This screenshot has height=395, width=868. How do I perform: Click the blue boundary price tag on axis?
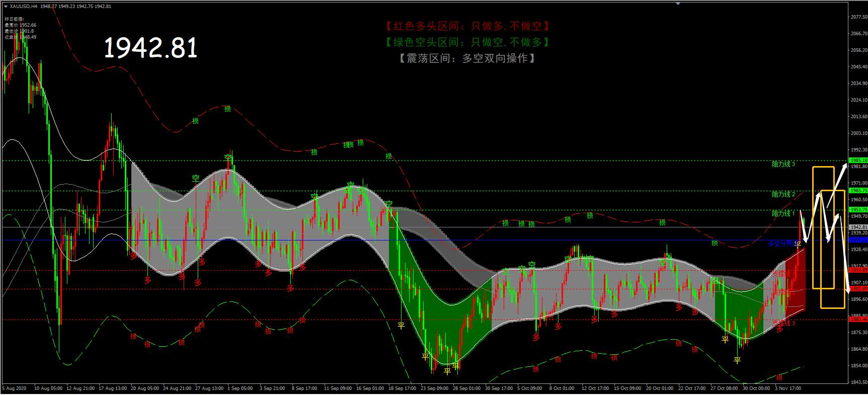(x=858, y=240)
